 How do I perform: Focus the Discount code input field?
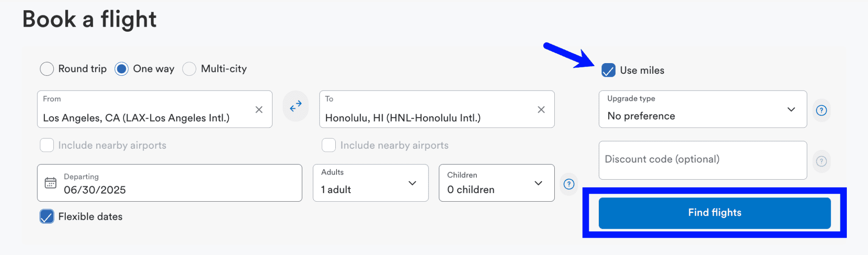tap(702, 160)
